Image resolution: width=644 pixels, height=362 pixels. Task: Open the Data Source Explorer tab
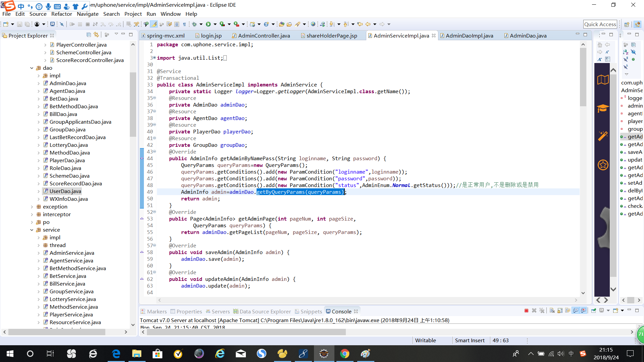(262, 311)
